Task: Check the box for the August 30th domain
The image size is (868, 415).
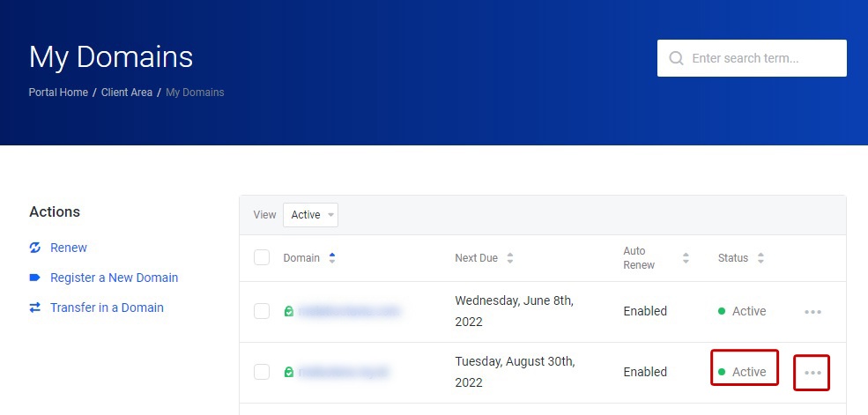Action: pos(262,372)
